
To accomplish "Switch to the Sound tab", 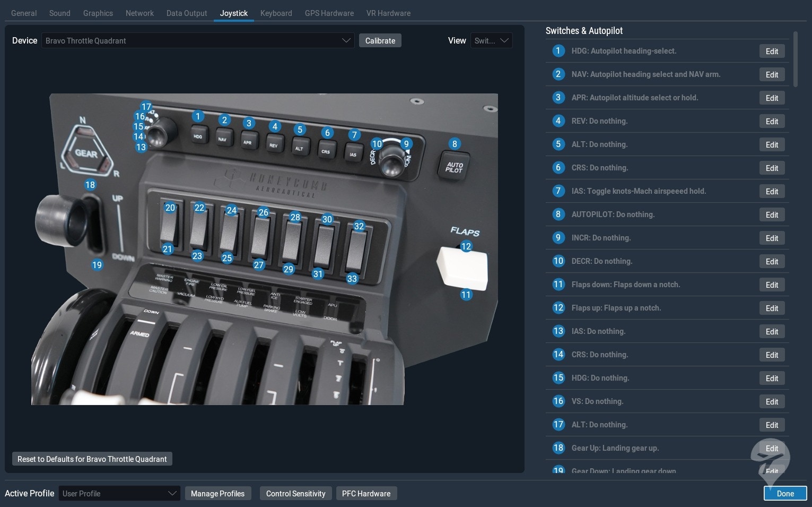I will pos(60,13).
